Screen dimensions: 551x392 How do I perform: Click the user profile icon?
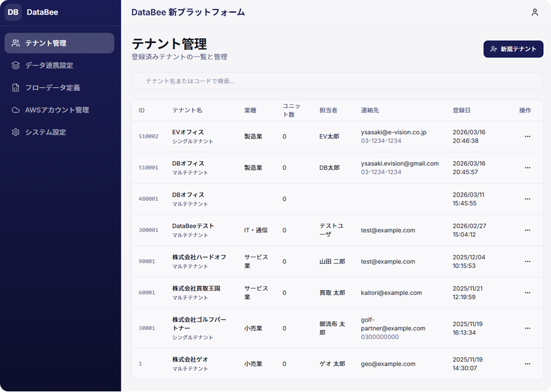(x=534, y=12)
